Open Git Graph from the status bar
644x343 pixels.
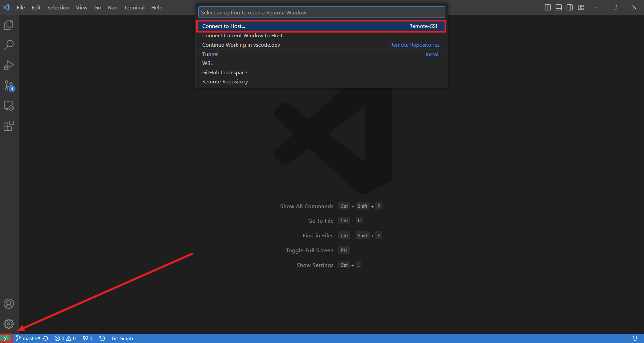(122, 338)
